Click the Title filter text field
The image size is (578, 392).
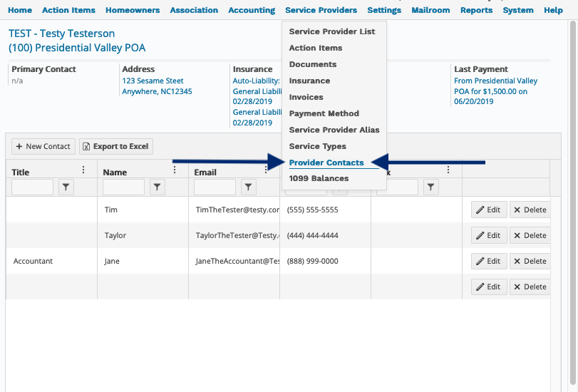33,187
